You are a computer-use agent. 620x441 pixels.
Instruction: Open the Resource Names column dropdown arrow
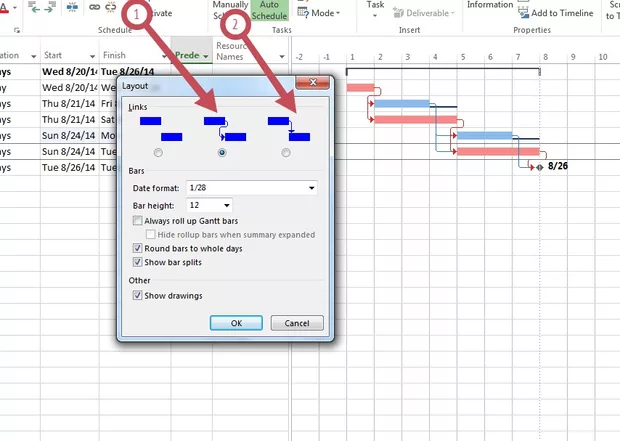(x=282, y=57)
